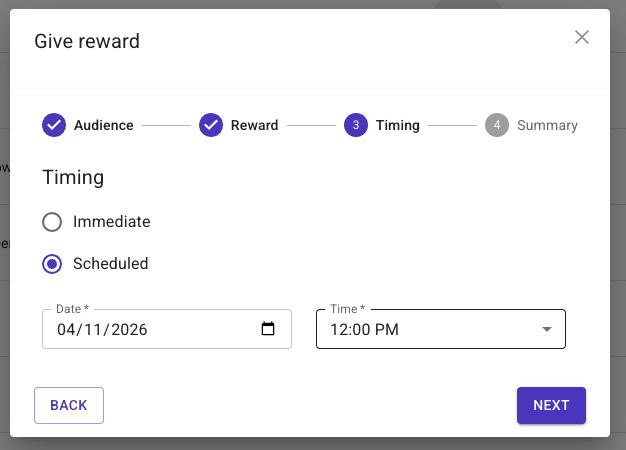The image size is (626, 450).
Task: Click the year 2026 in Date field
Action: tap(127, 329)
